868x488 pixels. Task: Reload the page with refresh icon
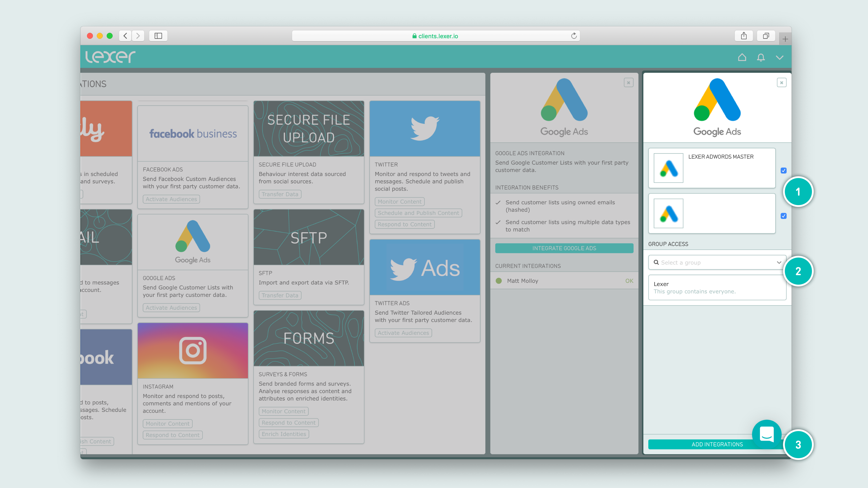tap(574, 36)
